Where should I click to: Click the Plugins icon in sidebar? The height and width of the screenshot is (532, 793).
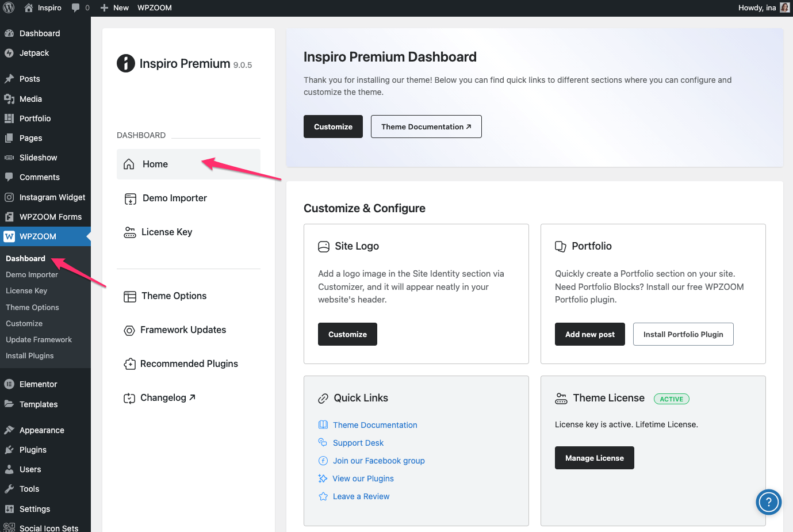tap(9, 450)
